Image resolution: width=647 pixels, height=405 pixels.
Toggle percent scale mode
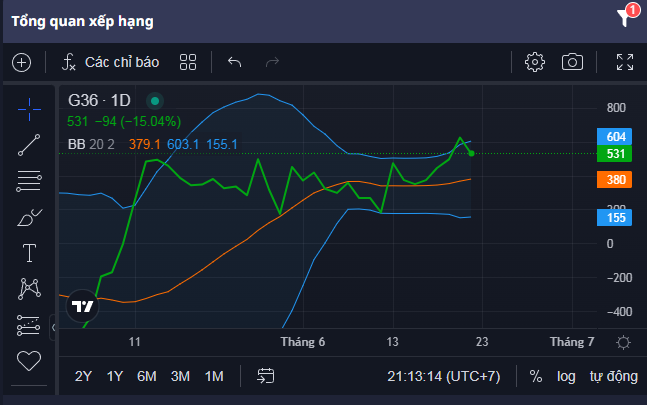[536, 376]
